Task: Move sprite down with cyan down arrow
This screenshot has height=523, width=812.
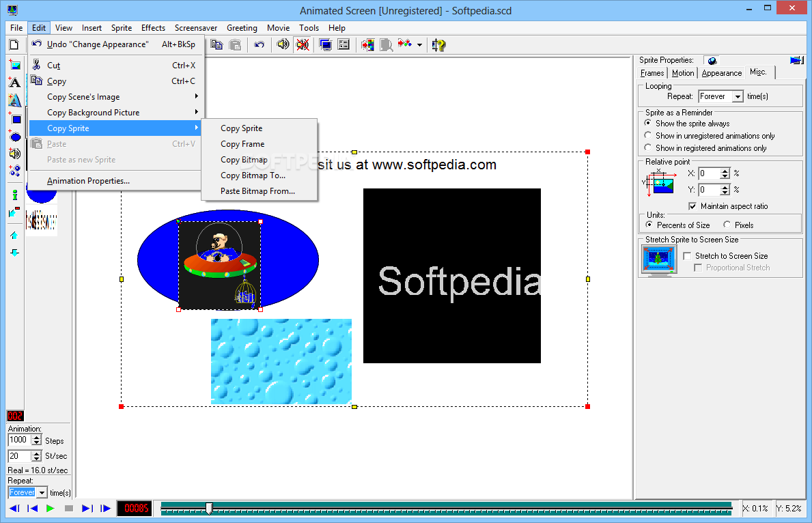Action: click(14, 253)
